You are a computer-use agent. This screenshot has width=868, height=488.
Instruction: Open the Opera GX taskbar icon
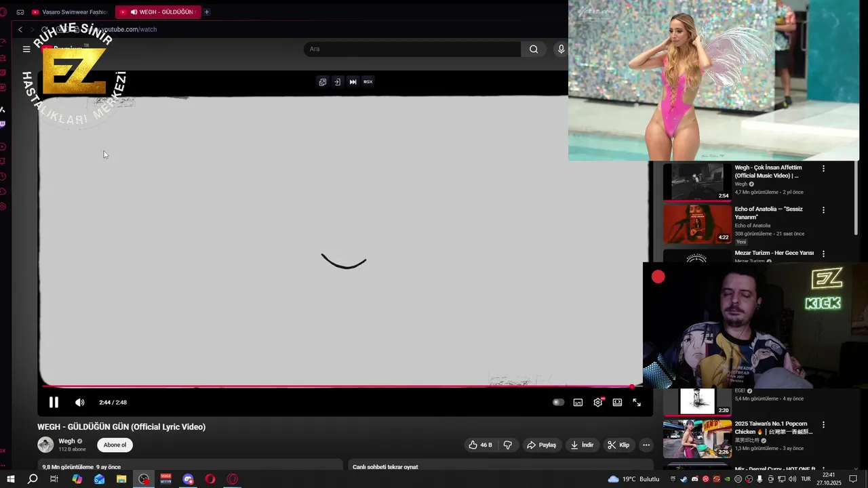pos(233,479)
